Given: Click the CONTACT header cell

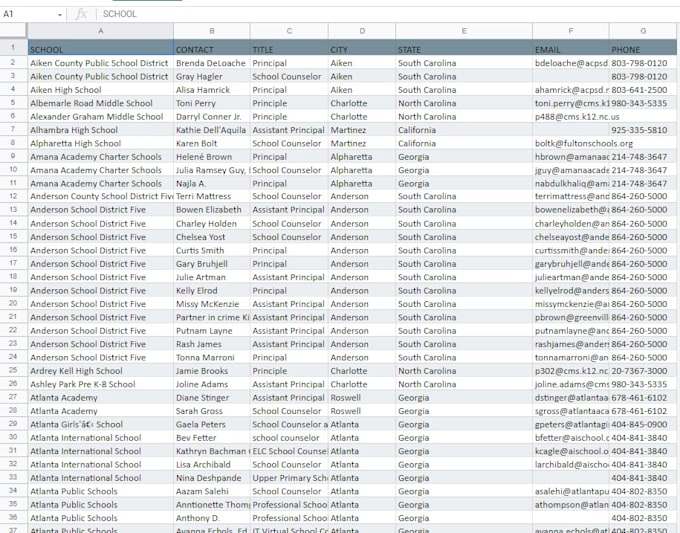Looking at the screenshot, I should (x=212, y=48).
